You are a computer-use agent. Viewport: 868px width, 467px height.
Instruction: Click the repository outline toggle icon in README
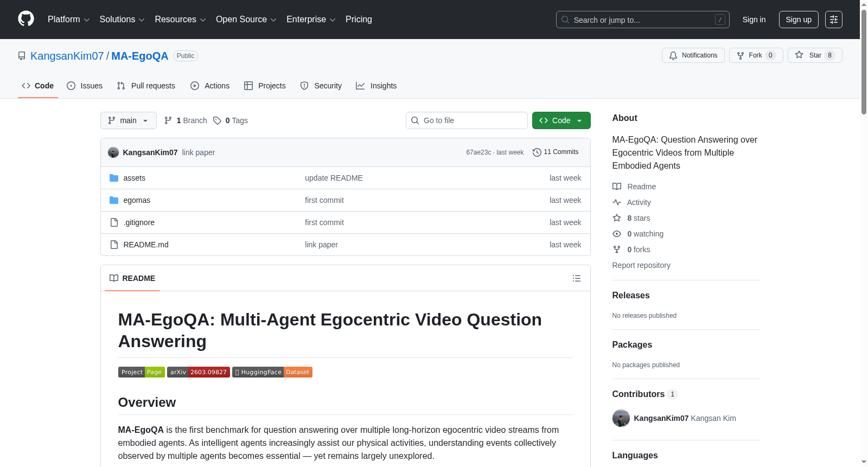577,278
